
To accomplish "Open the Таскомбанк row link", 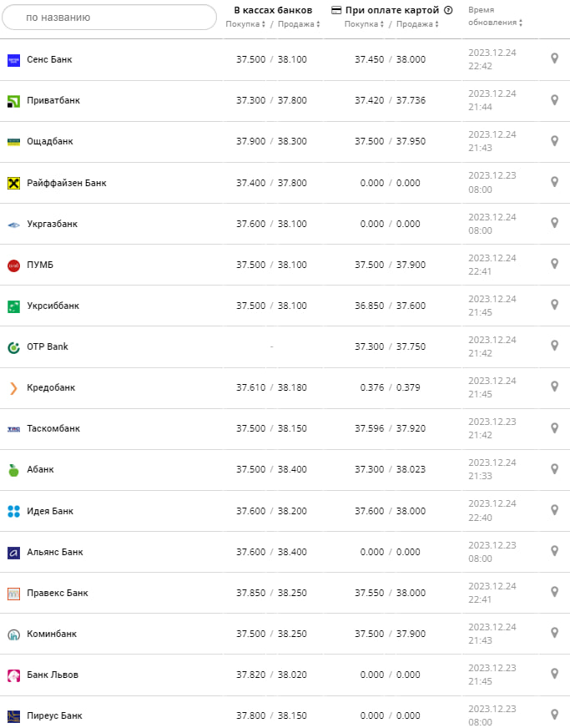I will pos(53,428).
